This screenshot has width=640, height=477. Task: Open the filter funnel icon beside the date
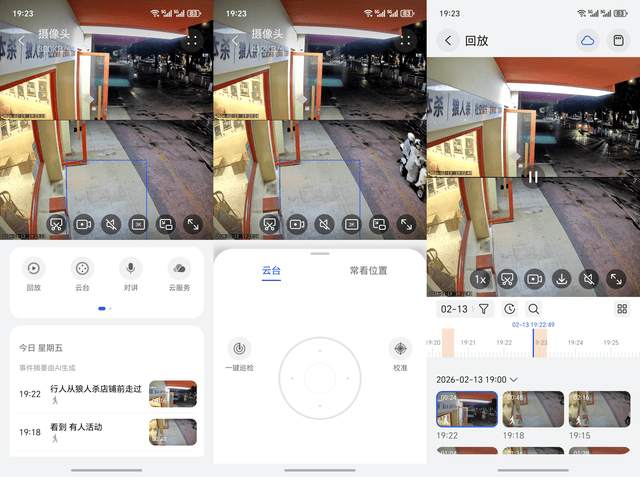coord(484,310)
